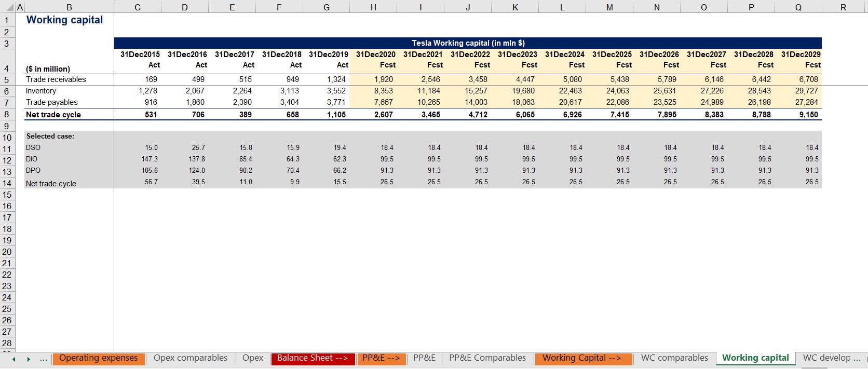Select the DSO row label
The width and height of the screenshot is (868, 369).
tap(33, 147)
